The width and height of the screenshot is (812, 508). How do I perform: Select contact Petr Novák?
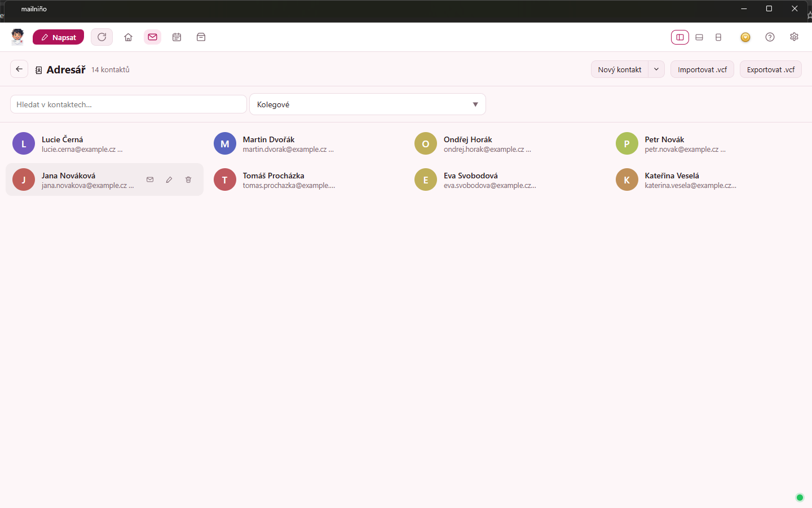coord(708,144)
